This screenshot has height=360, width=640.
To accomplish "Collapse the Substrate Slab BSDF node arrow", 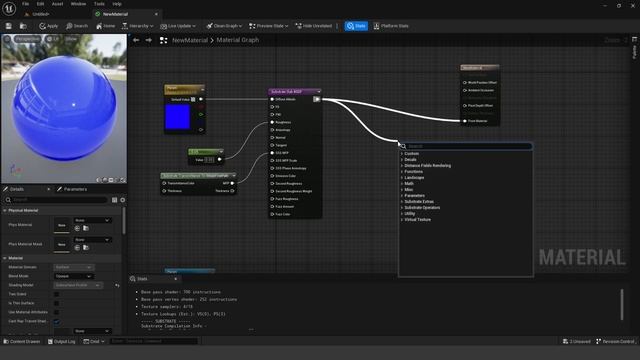I will click(319, 91).
